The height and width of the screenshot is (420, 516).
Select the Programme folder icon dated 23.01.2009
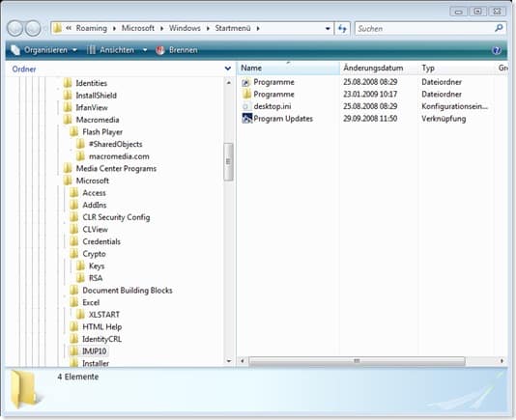point(246,94)
